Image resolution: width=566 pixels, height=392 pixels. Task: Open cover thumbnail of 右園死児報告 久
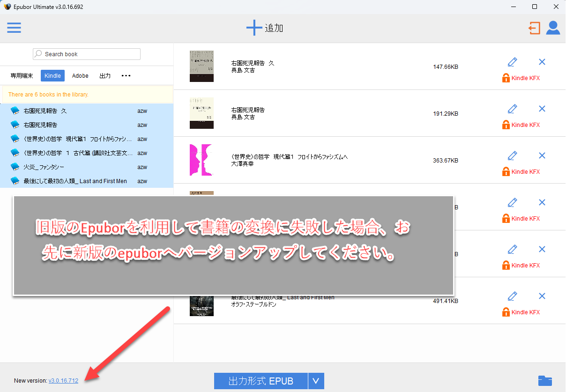201,66
